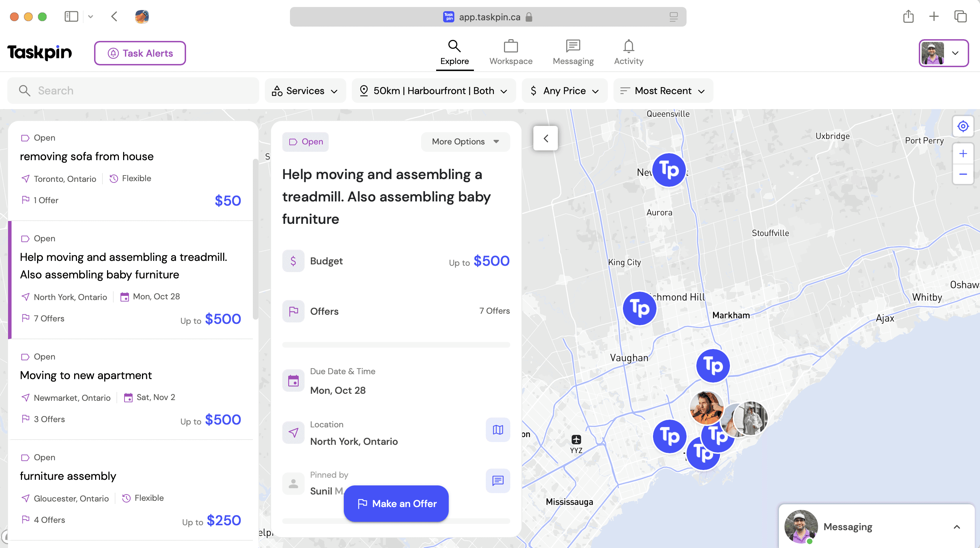Toggle the Safari sidebar button

[71, 17]
